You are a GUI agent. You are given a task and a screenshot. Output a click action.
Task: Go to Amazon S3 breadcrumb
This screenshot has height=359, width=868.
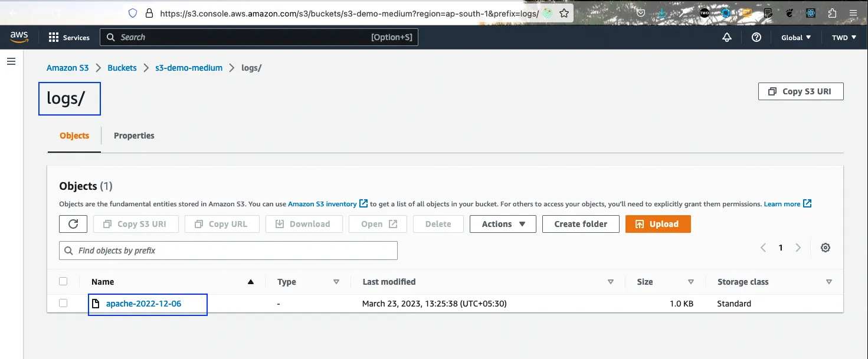click(x=68, y=68)
